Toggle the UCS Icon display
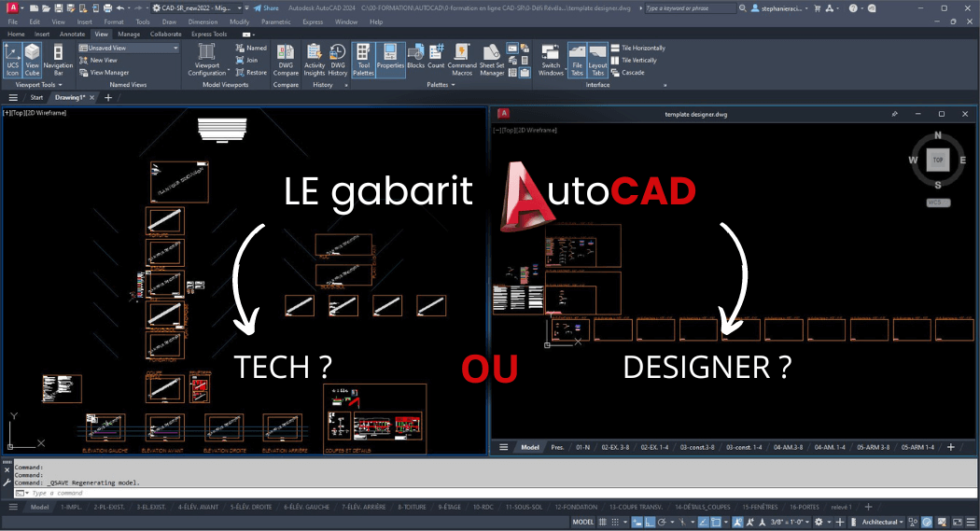This screenshot has width=980, height=531. tap(12, 60)
